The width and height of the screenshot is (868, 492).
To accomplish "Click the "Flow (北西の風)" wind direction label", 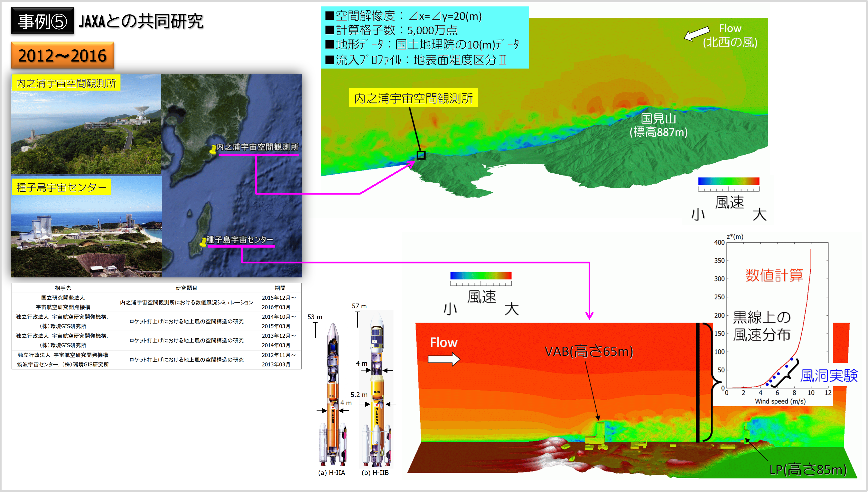I will [x=730, y=35].
